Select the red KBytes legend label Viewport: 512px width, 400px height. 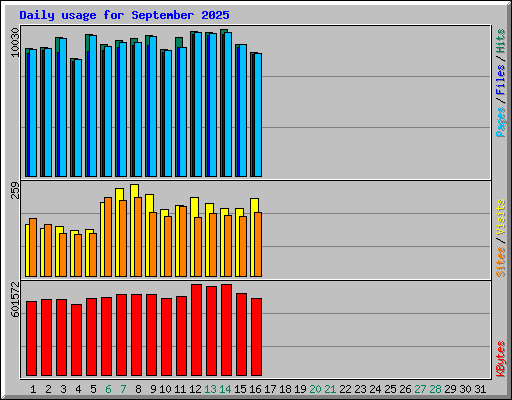click(500, 359)
